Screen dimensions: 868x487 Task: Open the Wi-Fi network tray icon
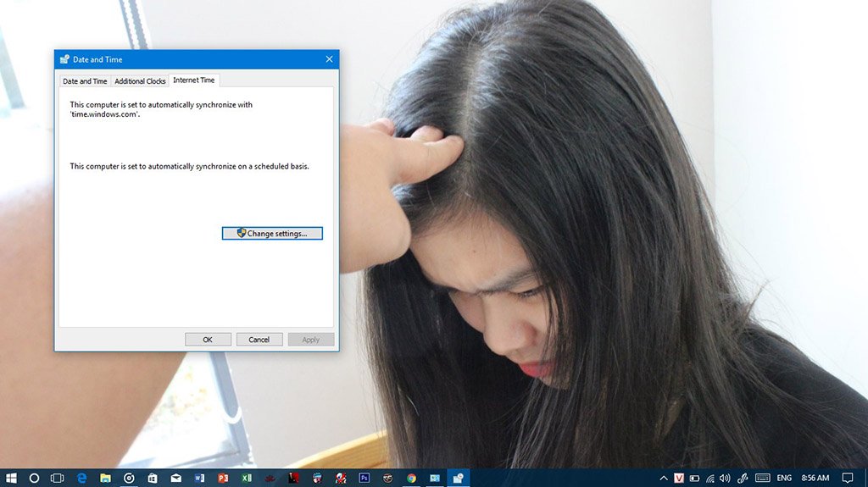click(x=710, y=479)
